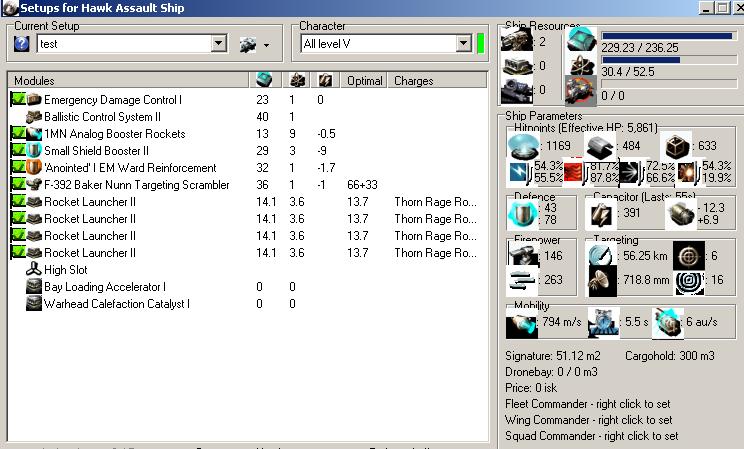Screen dimensions: 744x449
Task: Open the Current Setup dropdown arrow
Action: pos(218,44)
